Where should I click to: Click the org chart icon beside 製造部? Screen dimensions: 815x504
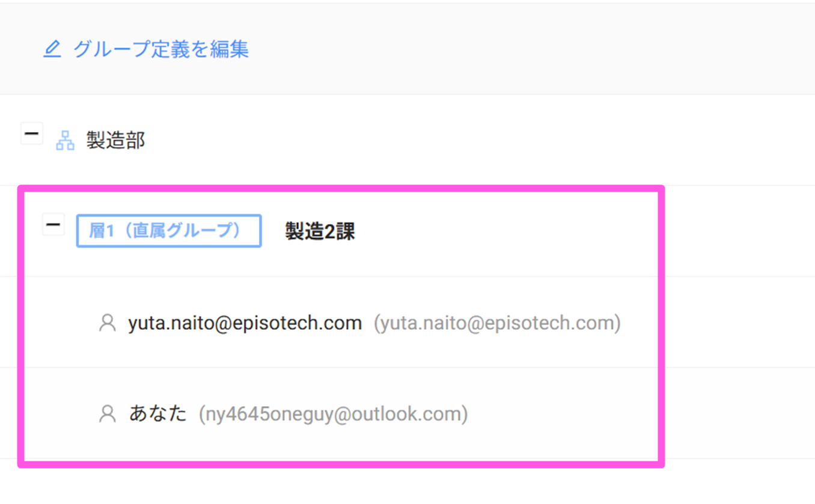(x=65, y=141)
